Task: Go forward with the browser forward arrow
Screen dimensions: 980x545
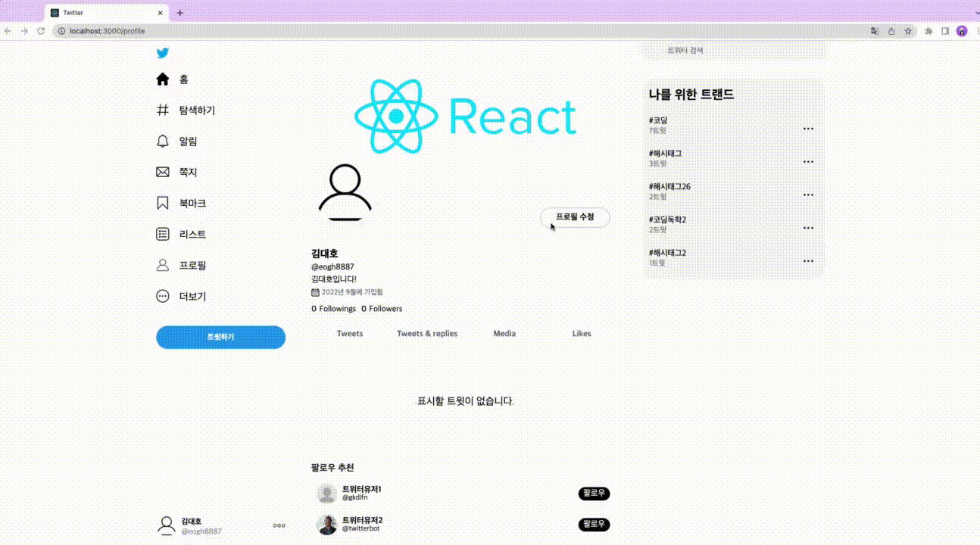Action: 24,31
